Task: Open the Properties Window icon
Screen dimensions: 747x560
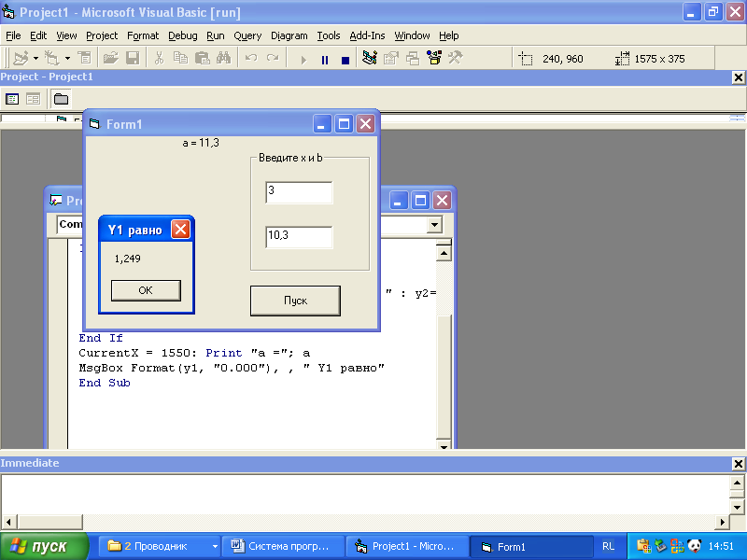Action: [391, 58]
